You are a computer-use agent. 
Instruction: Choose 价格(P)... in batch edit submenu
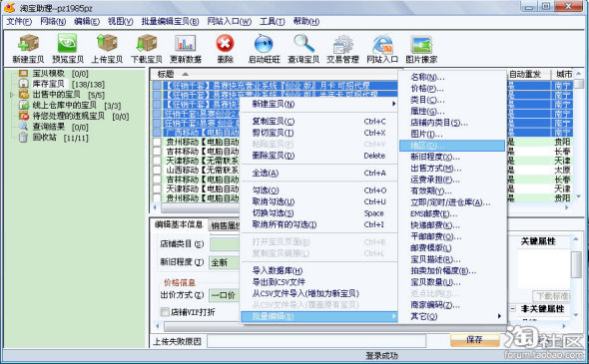coord(452,89)
